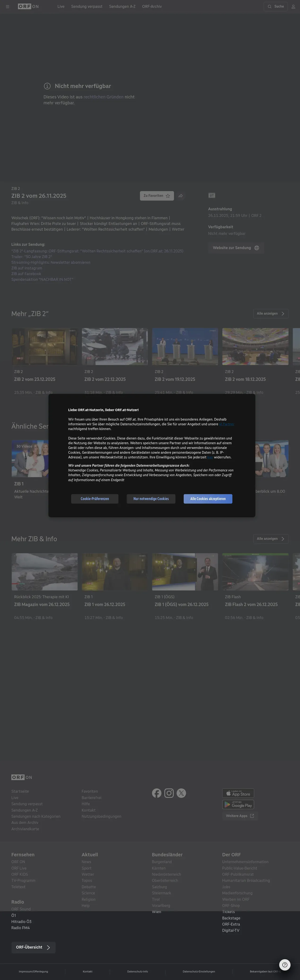Open Teletext footer link
The height and width of the screenshot is (980, 300).
(x=18, y=887)
